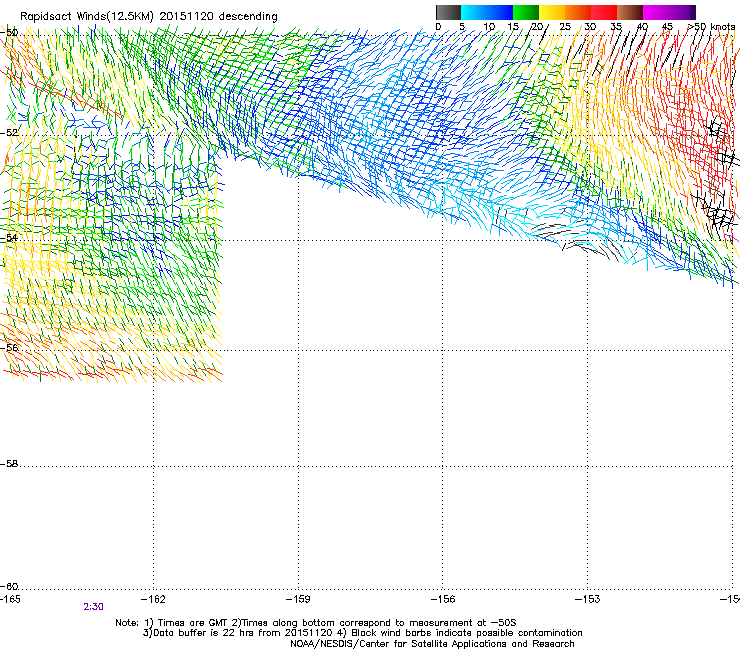The width and height of the screenshot is (740, 650).
Task: Click the '>50 knots' legend label
Action: 711,27
